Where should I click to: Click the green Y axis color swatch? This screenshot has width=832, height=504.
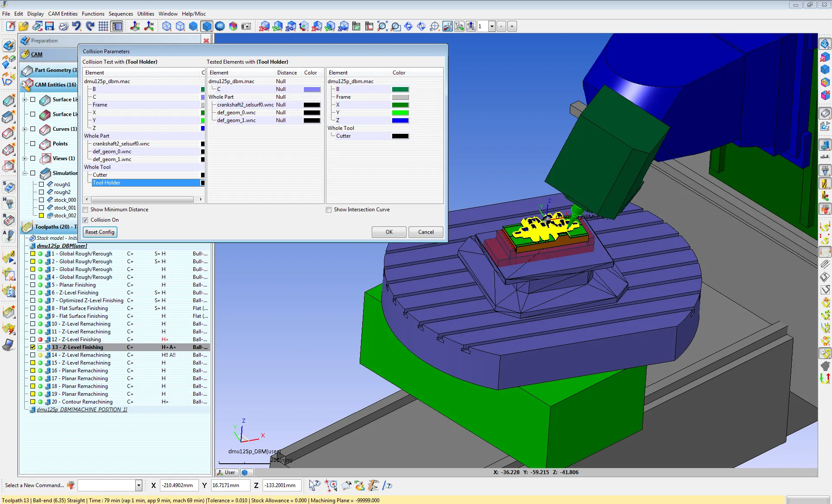400,112
